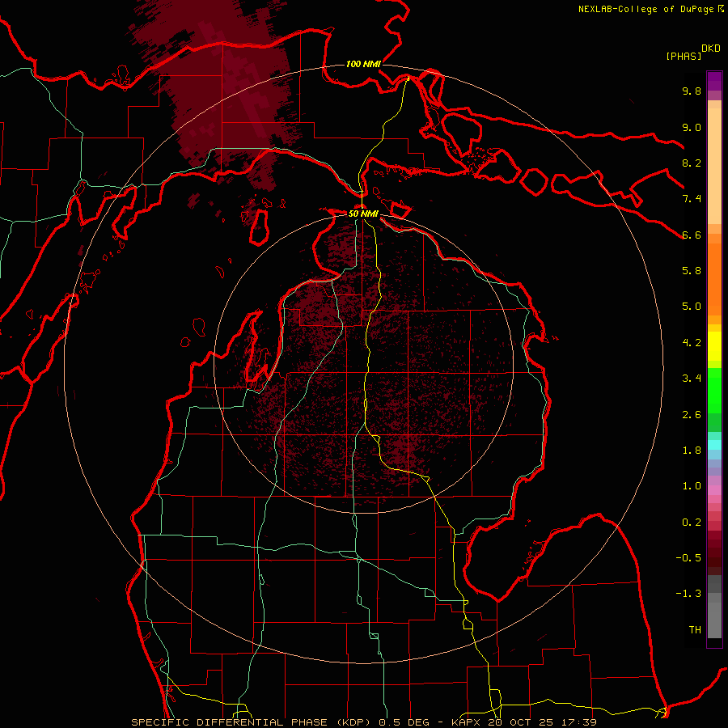Click the 0.5 DEG elevation text
The image size is (728, 728).
point(402,722)
